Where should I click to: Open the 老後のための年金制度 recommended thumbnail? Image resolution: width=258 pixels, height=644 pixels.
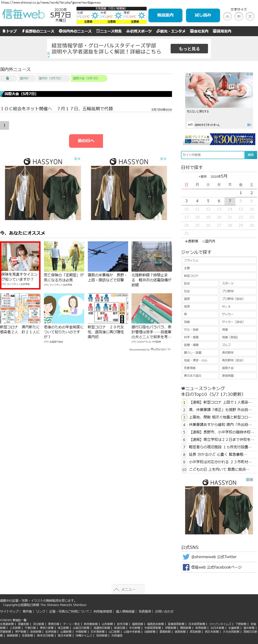pyautogui.click(x=64, y=308)
